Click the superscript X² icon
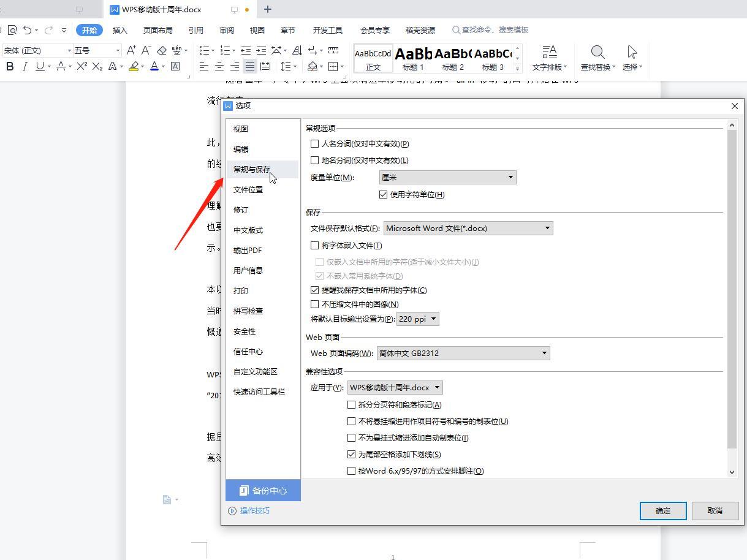This screenshot has width=747, height=560. click(x=82, y=66)
